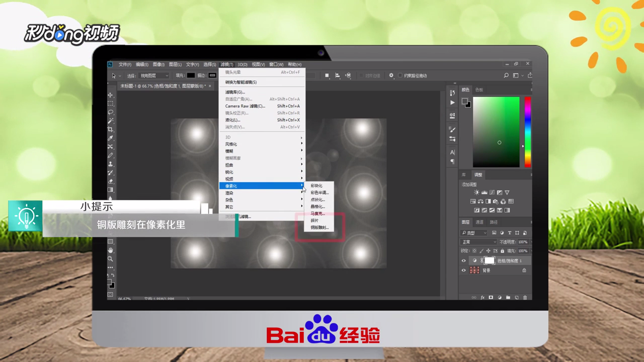Select the Lasso tool

click(111, 112)
